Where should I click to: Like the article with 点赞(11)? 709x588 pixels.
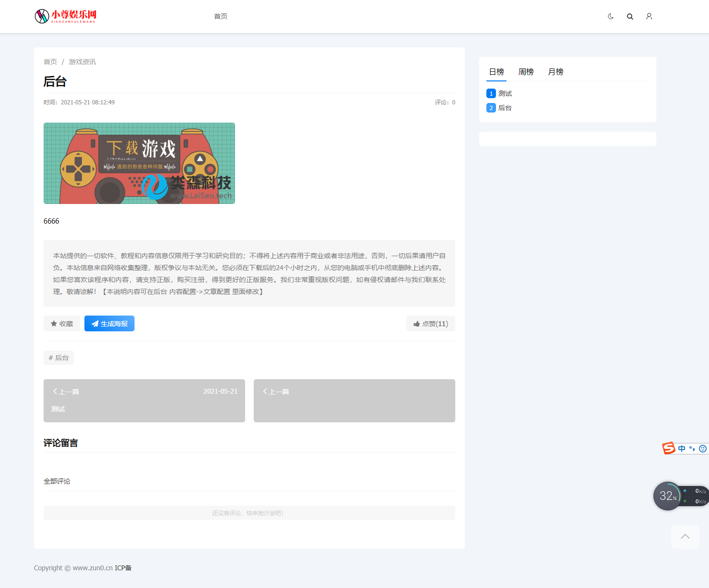431,324
